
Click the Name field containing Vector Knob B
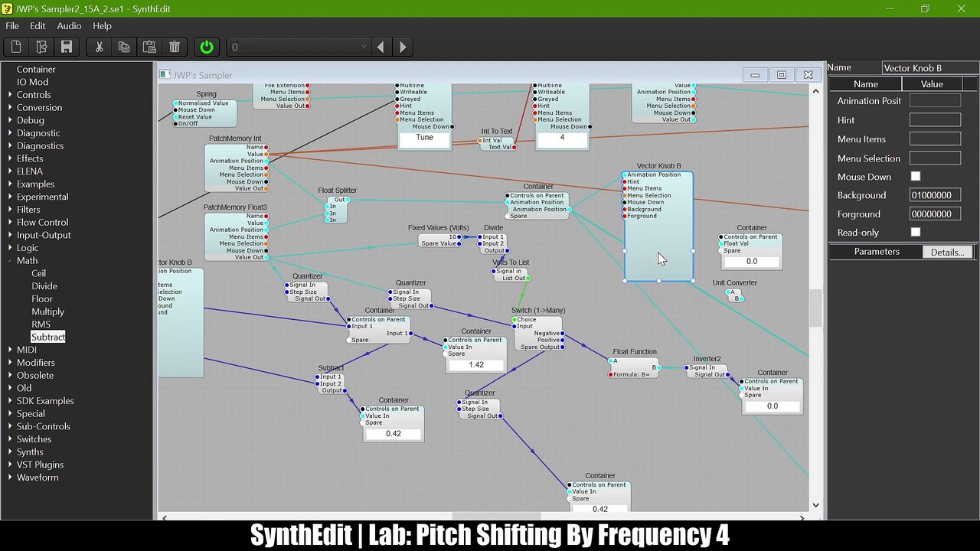click(x=930, y=68)
